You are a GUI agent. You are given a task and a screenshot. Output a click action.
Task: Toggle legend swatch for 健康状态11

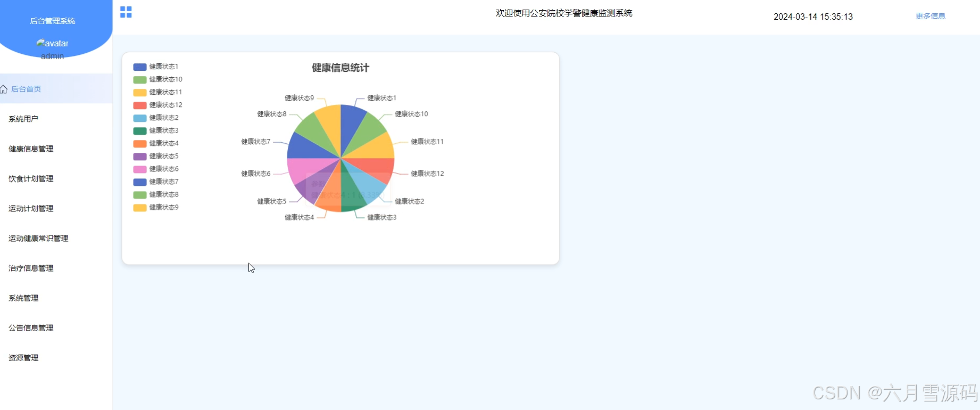tap(140, 93)
